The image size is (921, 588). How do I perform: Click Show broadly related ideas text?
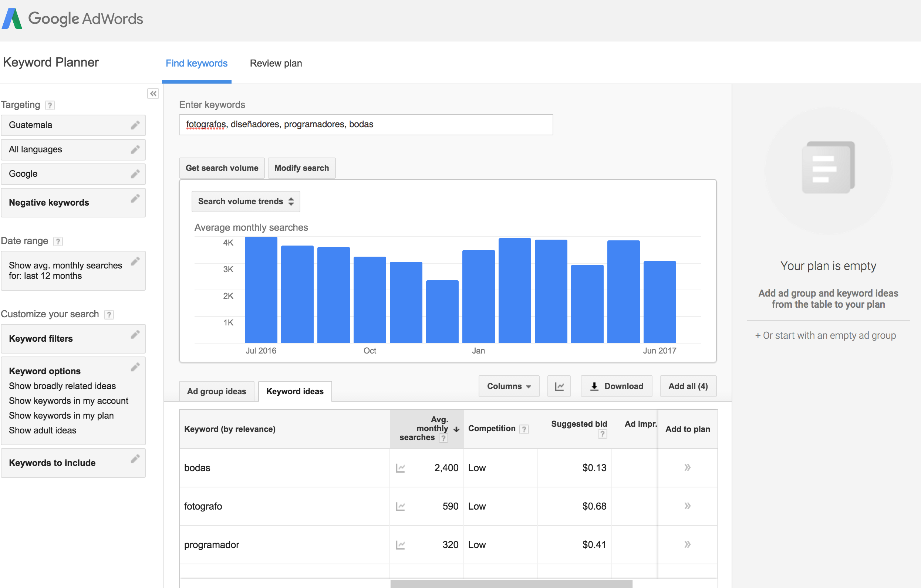coord(63,386)
